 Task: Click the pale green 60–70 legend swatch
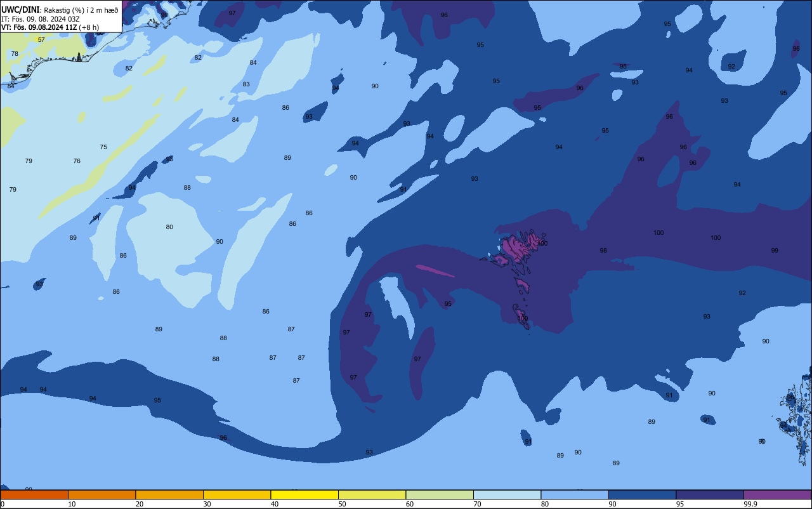point(440,494)
